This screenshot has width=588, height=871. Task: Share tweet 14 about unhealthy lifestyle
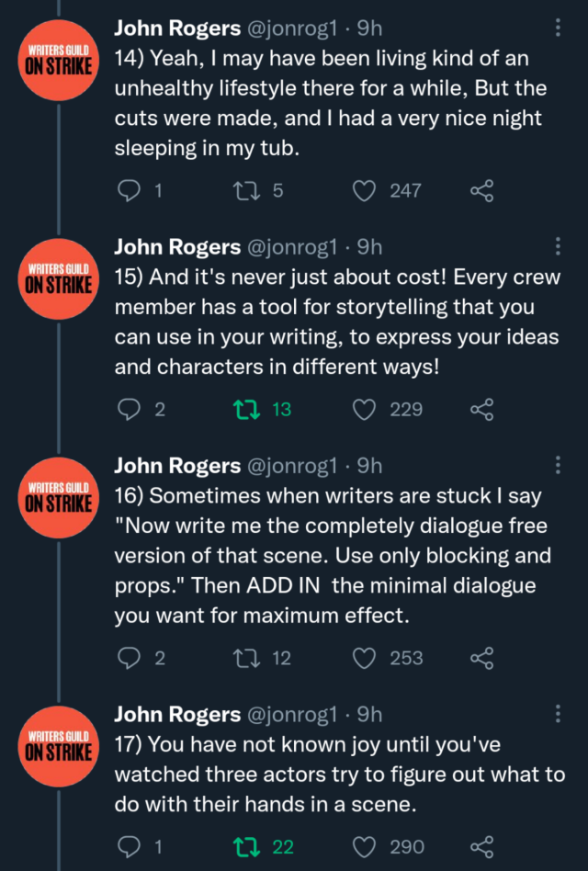481,191
